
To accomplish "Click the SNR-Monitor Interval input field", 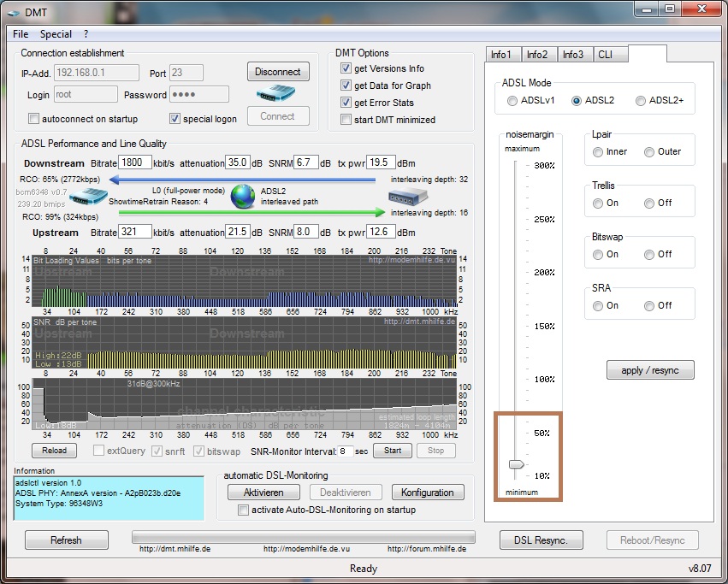I will [346, 451].
